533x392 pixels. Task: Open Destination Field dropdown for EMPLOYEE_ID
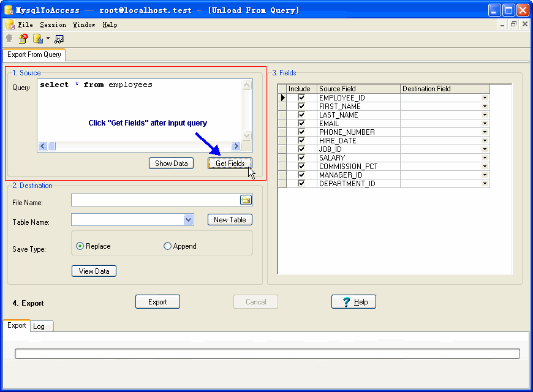pyautogui.click(x=485, y=97)
